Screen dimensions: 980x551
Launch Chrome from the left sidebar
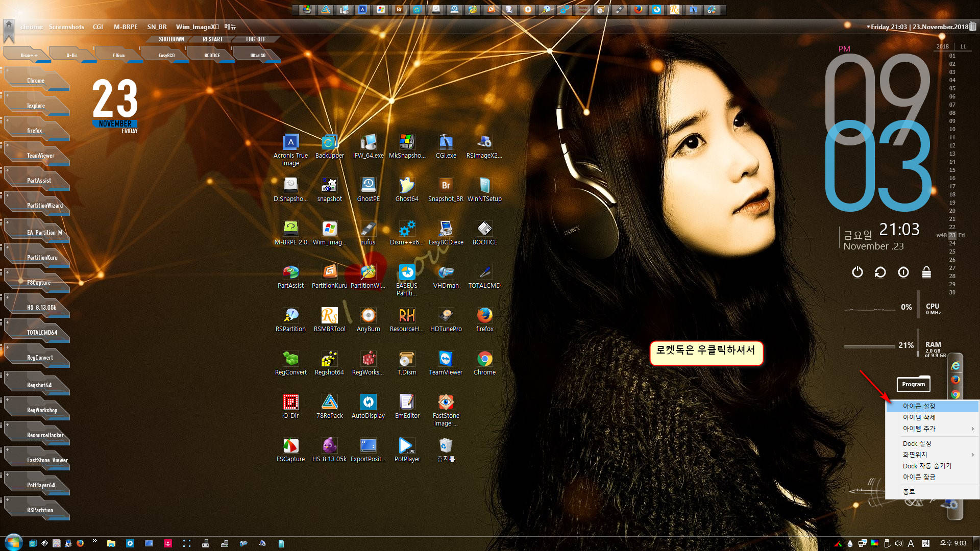37,80
